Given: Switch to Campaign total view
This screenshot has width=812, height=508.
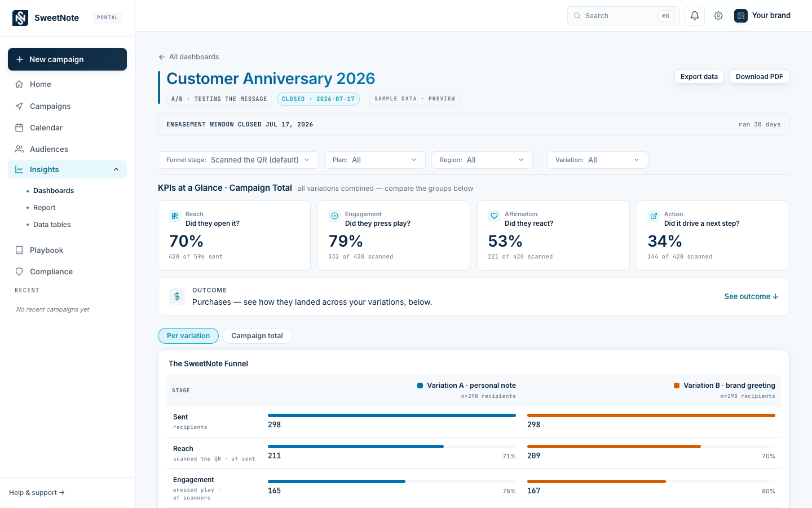Looking at the screenshot, I should point(257,336).
